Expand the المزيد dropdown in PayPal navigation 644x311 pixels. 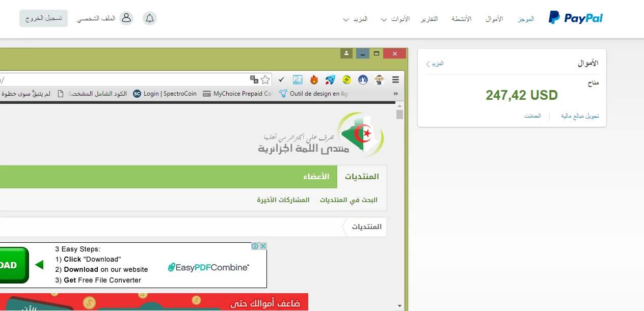(355, 19)
